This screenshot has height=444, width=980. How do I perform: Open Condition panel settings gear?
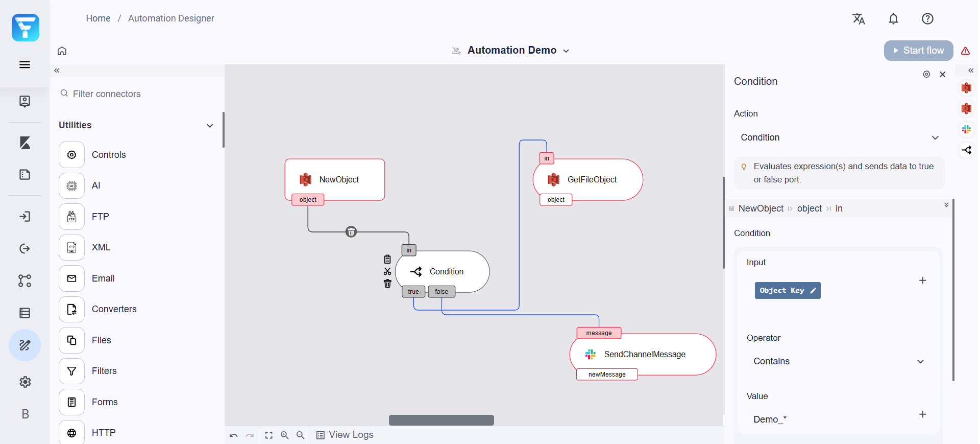(926, 75)
